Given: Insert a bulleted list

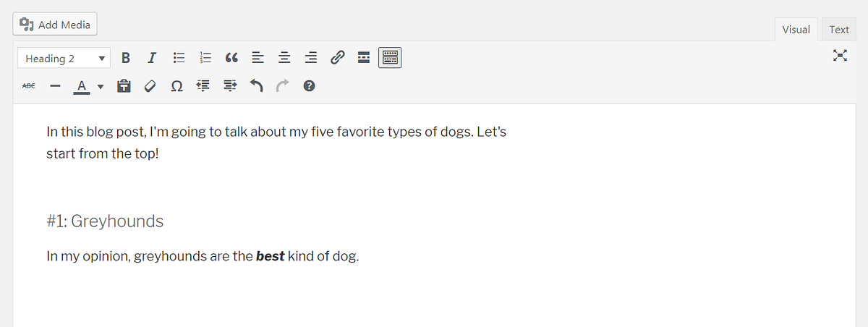Looking at the screenshot, I should [x=179, y=59].
